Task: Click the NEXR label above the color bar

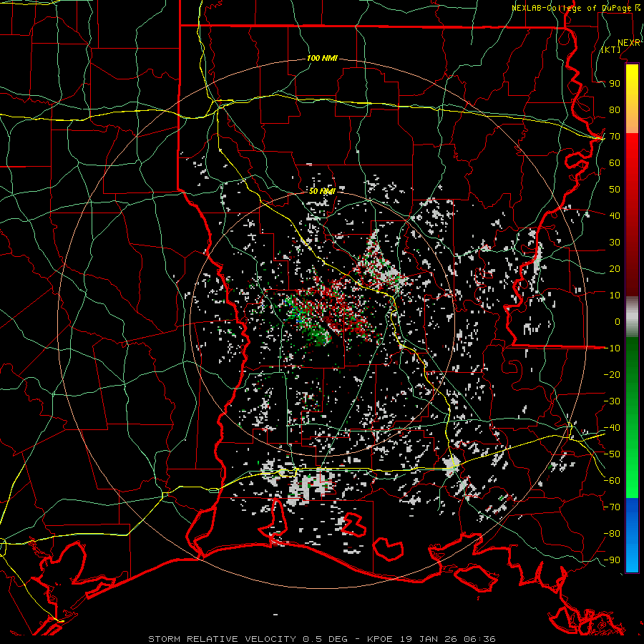Action: point(629,43)
